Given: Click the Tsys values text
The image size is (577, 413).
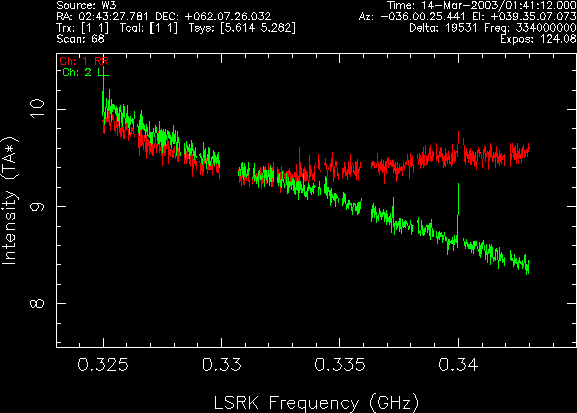Looking at the screenshot, I should (x=258, y=28).
